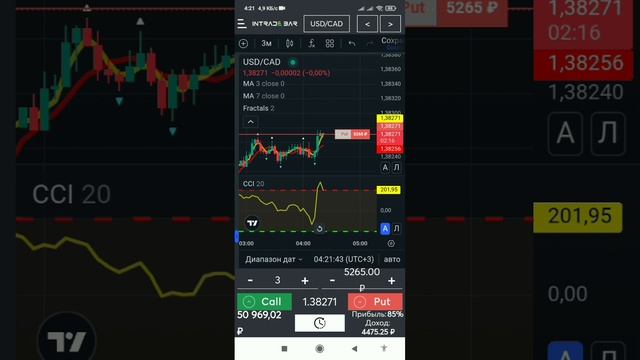The image size is (640, 360).
Task: Toggle the авто scale button
Action: [392, 259]
